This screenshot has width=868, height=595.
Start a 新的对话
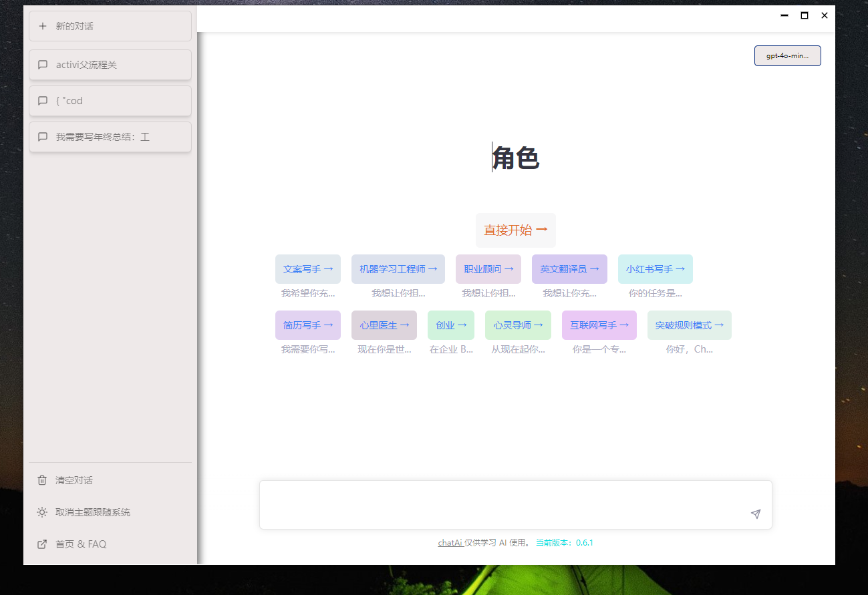click(x=110, y=26)
